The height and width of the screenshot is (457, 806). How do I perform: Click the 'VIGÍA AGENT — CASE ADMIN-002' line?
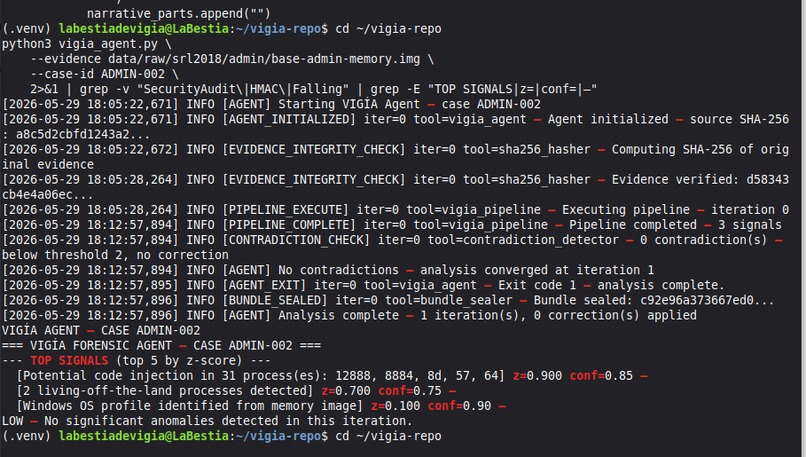pyautogui.click(x=101, y=330)
